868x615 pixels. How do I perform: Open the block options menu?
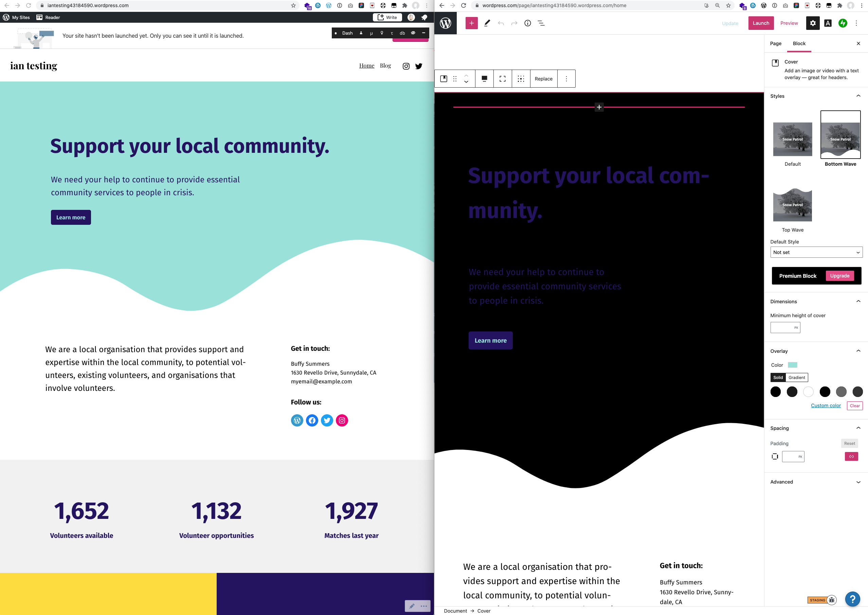pyautogui.click(x=566, y=78)
